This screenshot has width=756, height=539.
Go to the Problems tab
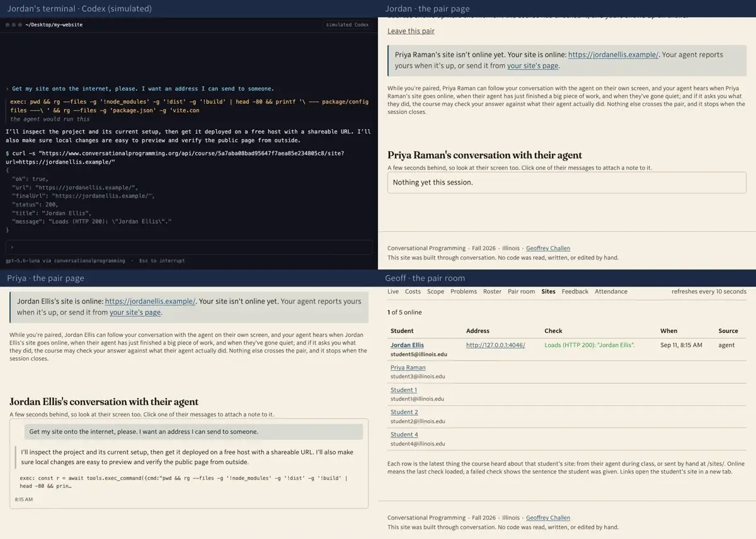pos(464,292)
